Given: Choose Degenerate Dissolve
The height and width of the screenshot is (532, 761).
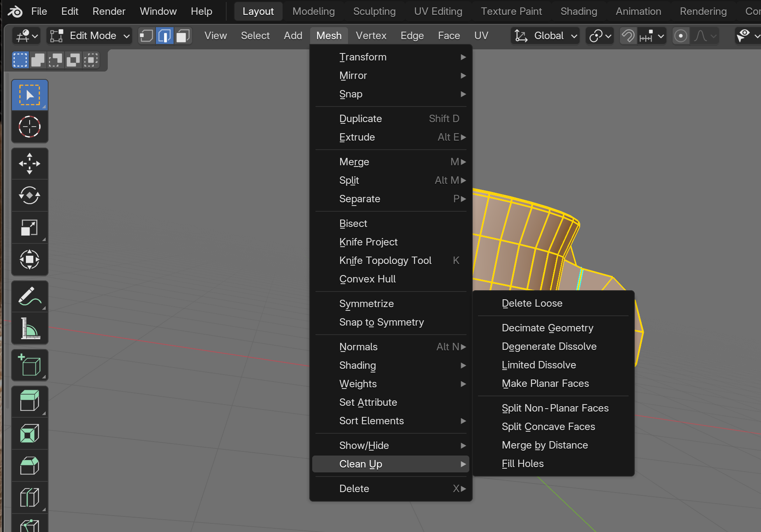Looking at the screenshot, I should pos(553,347).
